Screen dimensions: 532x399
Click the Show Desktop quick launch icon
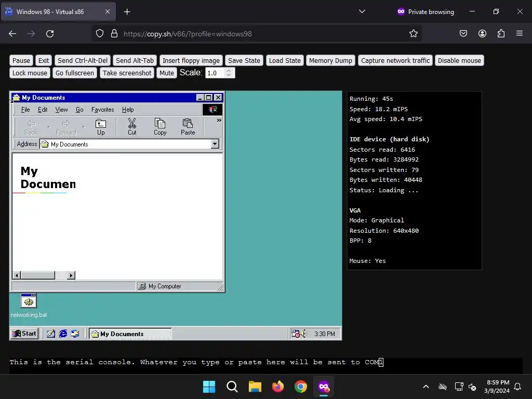click(x=50, y=334)
